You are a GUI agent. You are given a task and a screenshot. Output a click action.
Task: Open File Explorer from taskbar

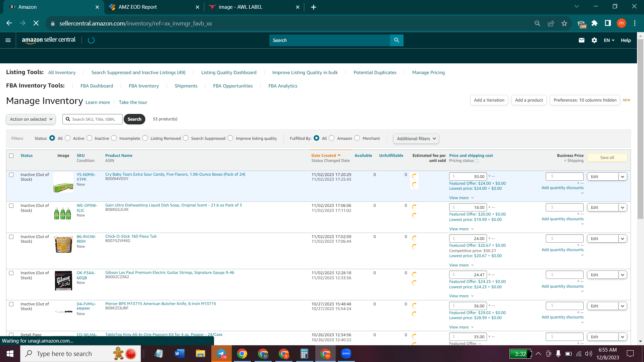tap(200, 354)
